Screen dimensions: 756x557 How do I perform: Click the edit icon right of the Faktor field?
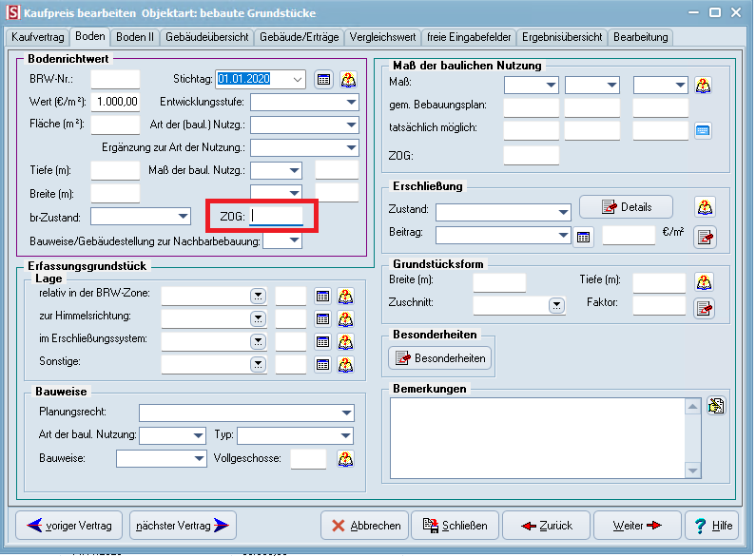704,307
